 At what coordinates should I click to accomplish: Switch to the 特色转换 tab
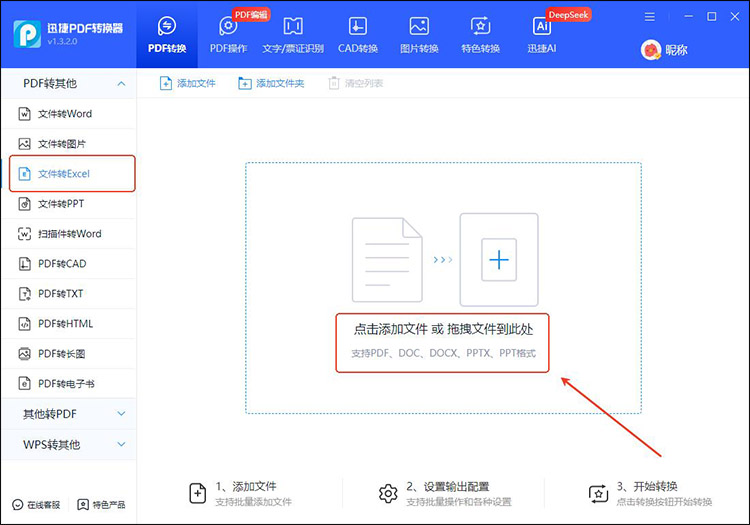(480, 34)
